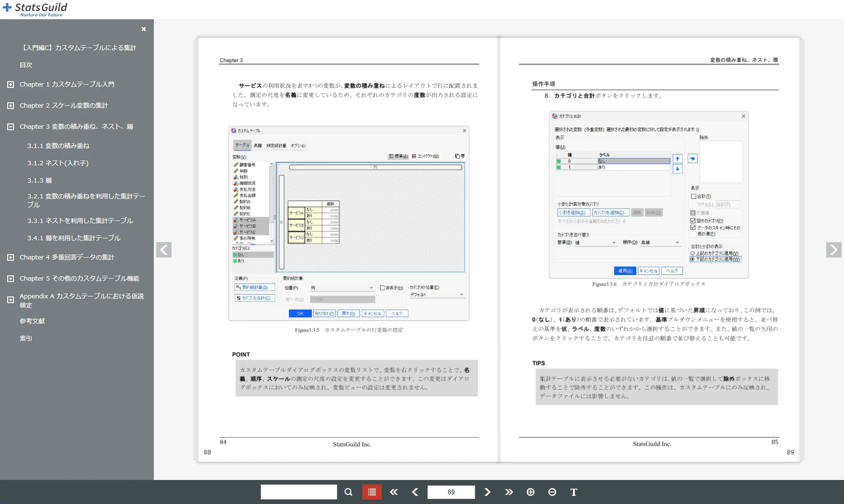The height and width of the screenshot is (504, 844).
Task: Jump to last page with double-right-arrow icon
Action: click(509, 492)
